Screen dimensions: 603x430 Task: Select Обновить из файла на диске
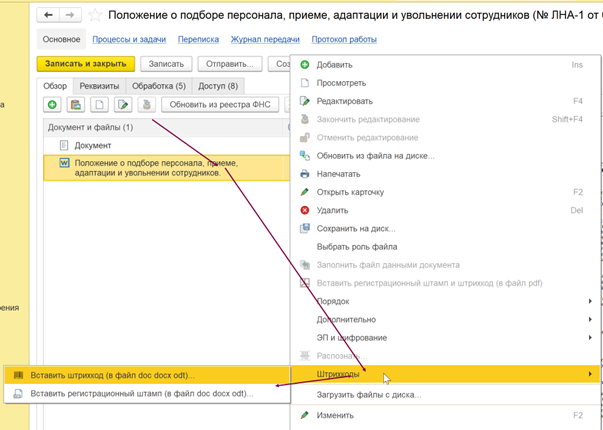446,156
